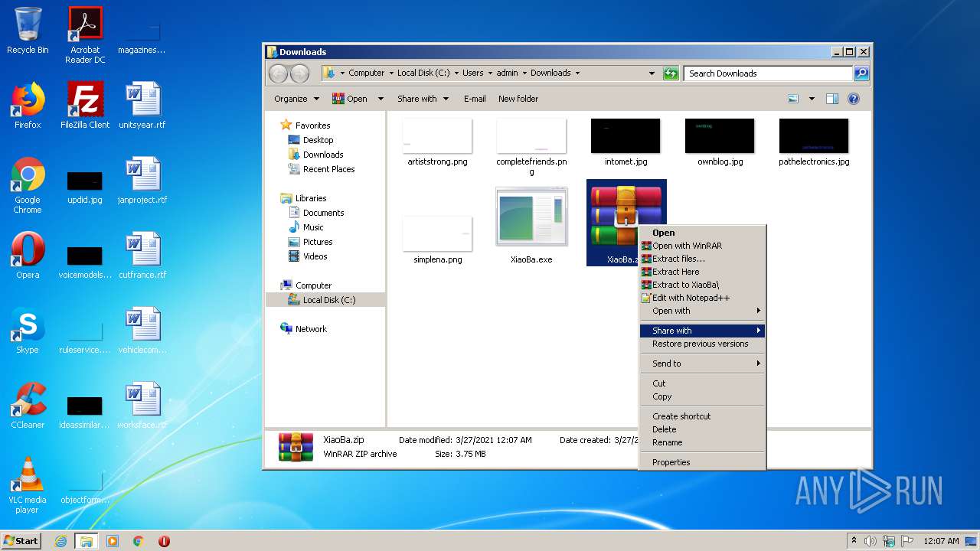The width and height of the screenshot is (980, 551).
Task: Refresh the Downloads folder view
Action: point(671,73)
